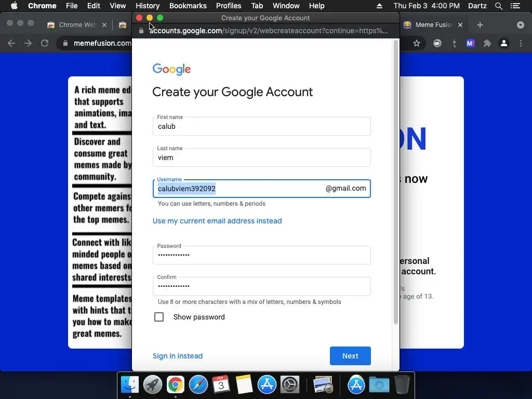Viewport: 532px width, 399px height.
Task: Open Calendar from the Dock
Action: click(221, 384)
